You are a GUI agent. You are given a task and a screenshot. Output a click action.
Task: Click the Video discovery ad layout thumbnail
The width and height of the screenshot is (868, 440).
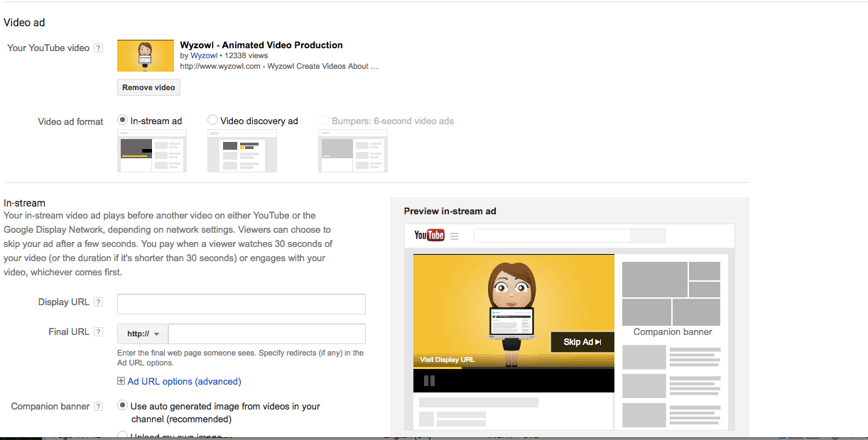[x=242, y=151]
